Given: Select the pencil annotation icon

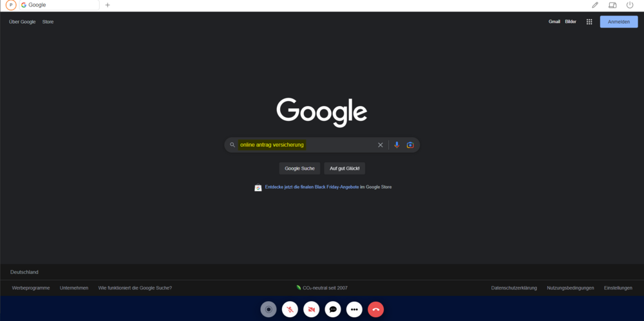Looking at the screenshot, I should pyautogui.click(x=594, y=5).
